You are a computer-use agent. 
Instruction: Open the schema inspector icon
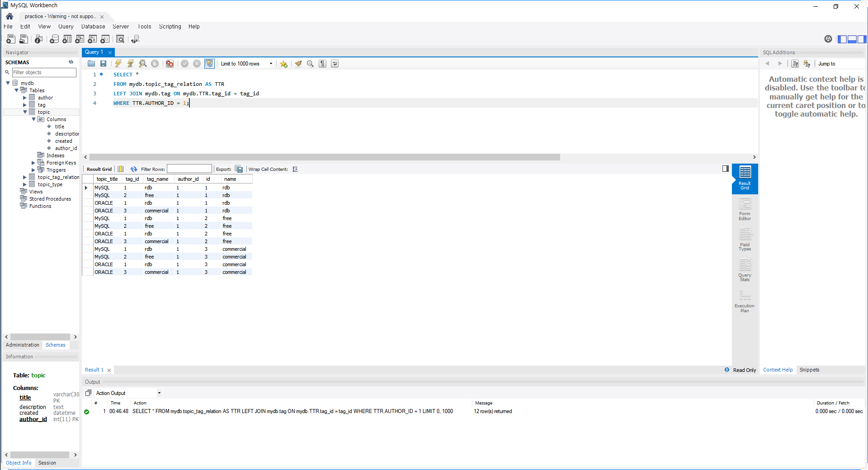(39, 39)
